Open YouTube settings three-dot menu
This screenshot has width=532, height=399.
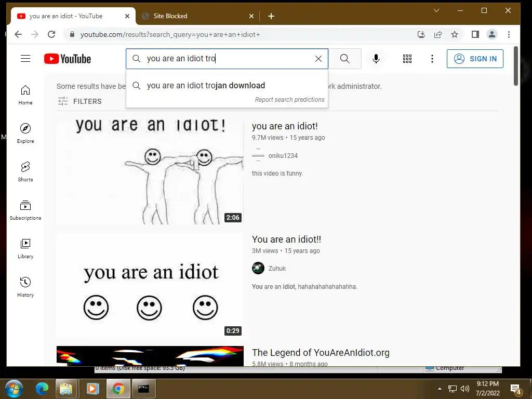432,59
